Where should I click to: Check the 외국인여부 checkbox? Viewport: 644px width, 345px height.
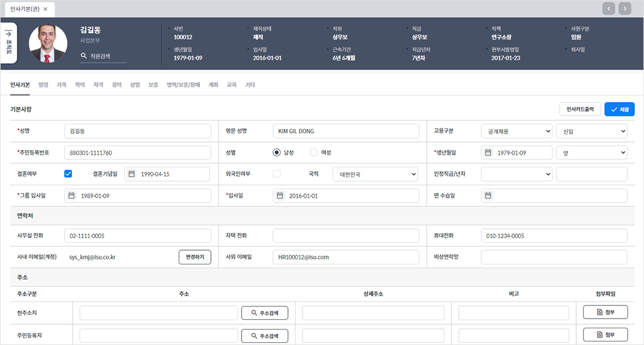click(277, 174)
